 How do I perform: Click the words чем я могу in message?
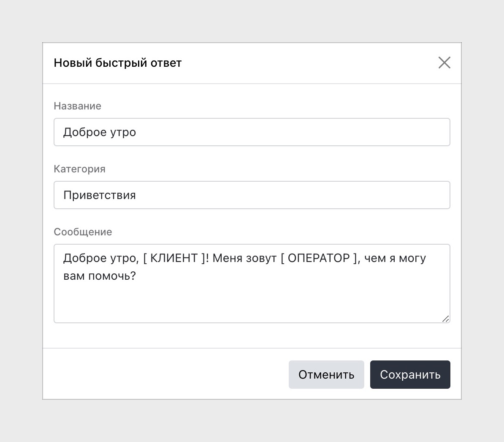(395, 258)
